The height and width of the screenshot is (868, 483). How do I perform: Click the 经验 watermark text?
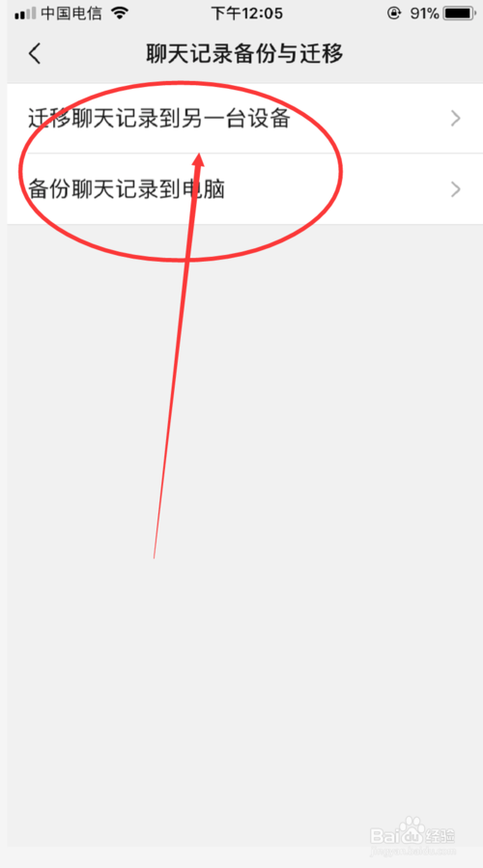click(x=440, y=833)
